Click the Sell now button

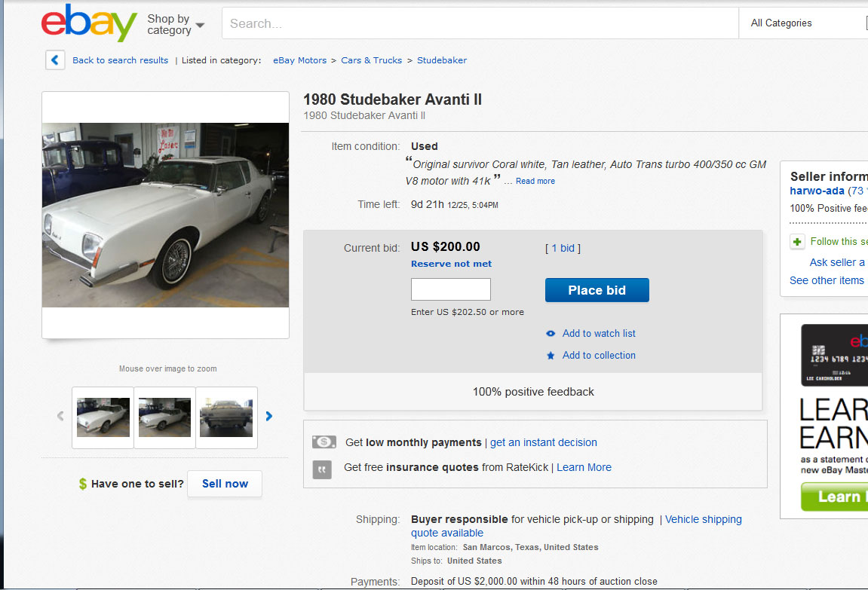225,484
